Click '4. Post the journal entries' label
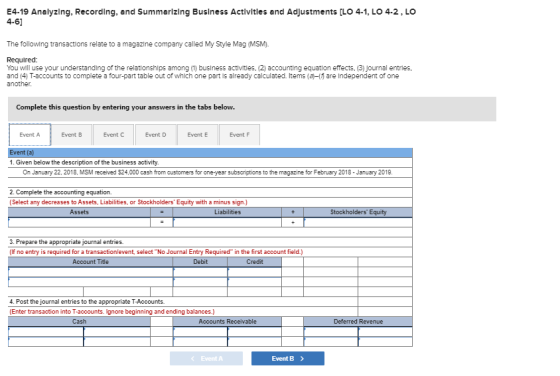This screenshot has width=560, height=376. point(87,302)
